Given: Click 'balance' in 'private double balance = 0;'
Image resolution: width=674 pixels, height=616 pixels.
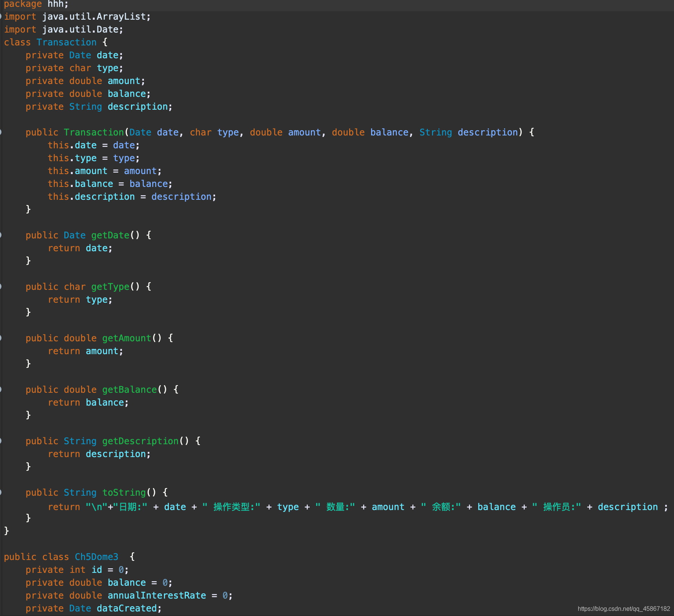Looking at the screenshot, I should [127, 583].
